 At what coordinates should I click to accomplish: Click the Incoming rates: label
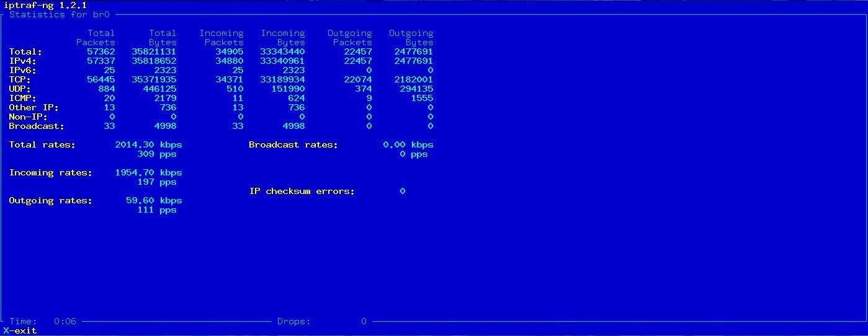pyautogui.click(x=51, y=172)
